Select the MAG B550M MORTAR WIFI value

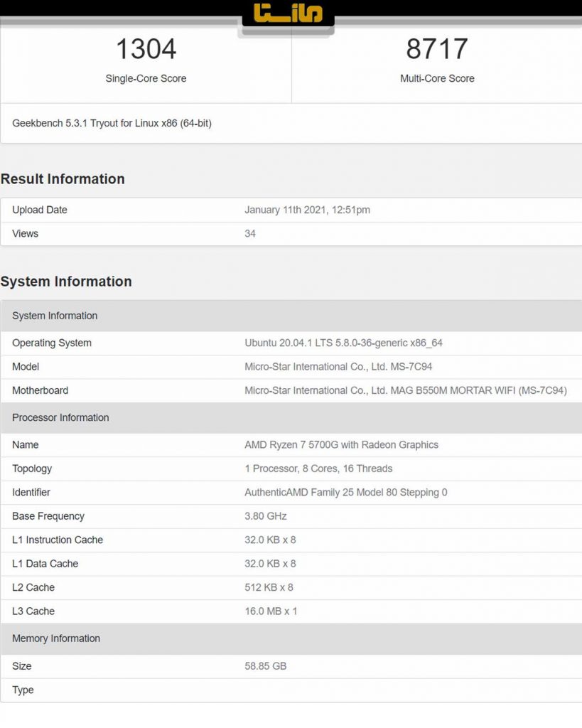[x=406, y=390]
